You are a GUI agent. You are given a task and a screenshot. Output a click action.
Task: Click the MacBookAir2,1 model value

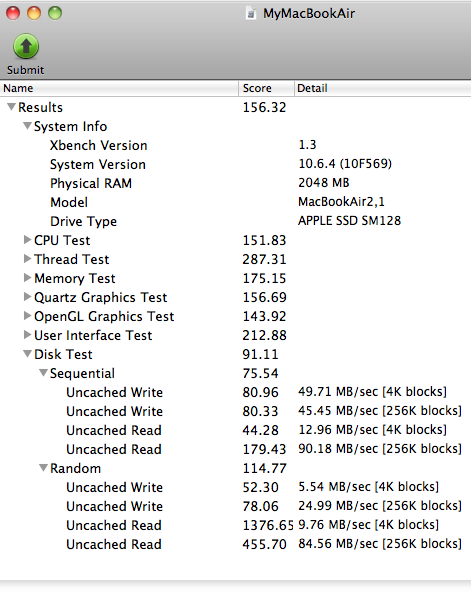click(x=342, y=202)
